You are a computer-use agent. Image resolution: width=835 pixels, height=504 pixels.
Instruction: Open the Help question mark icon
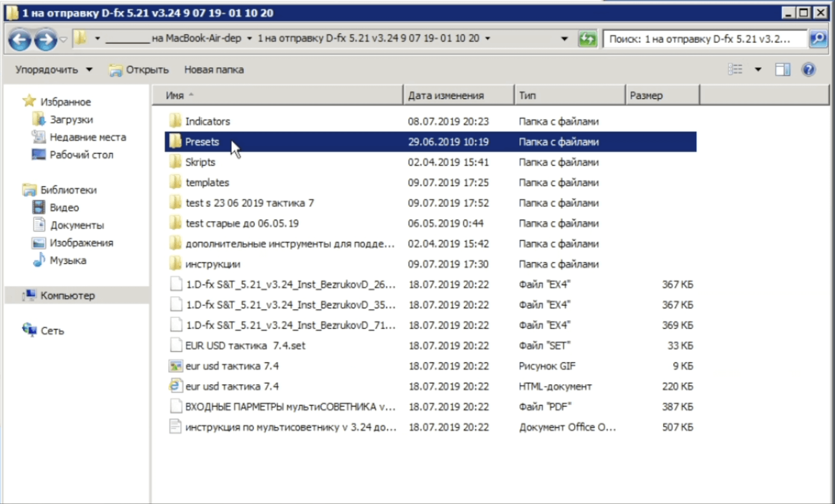coord(809,70)
